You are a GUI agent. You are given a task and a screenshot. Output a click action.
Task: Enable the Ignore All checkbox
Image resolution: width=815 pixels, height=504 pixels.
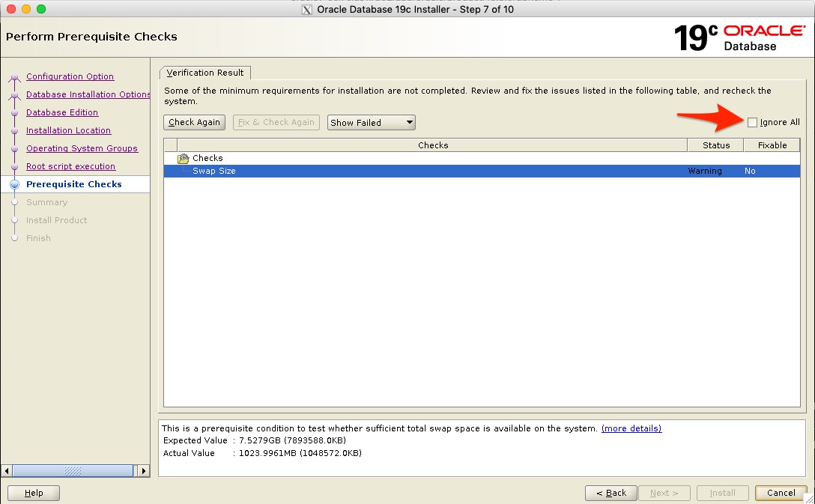click(752, 122)
